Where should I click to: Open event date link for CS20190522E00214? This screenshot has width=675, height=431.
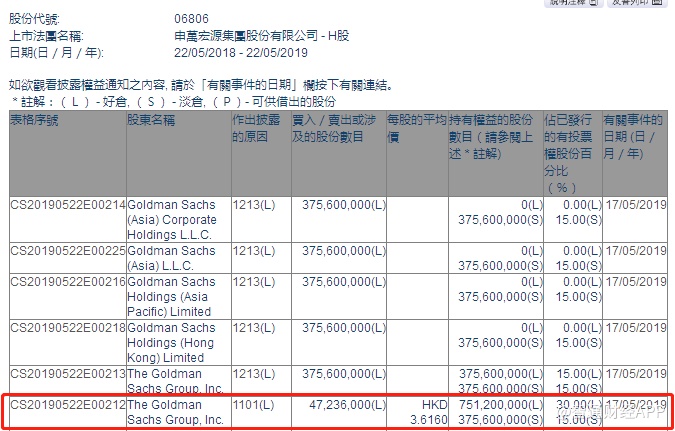[636, 205]
